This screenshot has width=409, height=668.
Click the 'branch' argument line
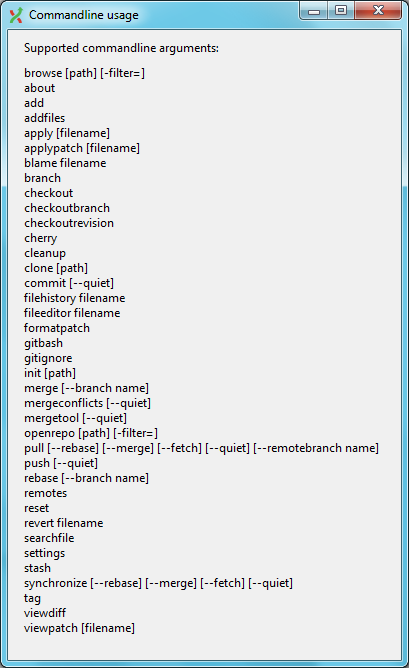point(43,178)
